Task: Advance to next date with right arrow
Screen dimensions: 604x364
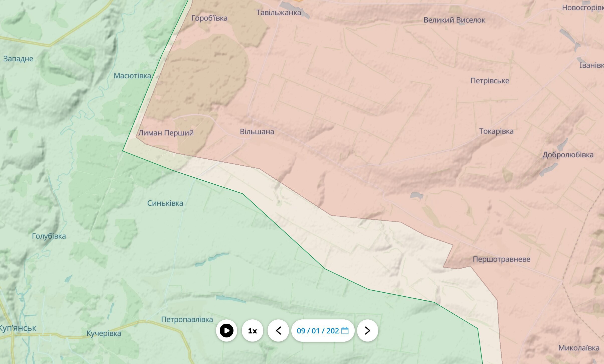Action: (367, 331)
